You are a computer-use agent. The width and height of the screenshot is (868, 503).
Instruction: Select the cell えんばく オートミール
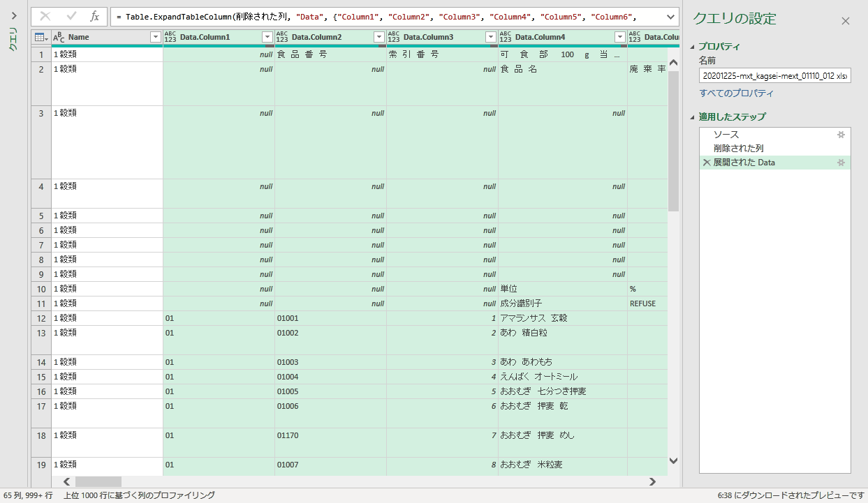[563, 377]
